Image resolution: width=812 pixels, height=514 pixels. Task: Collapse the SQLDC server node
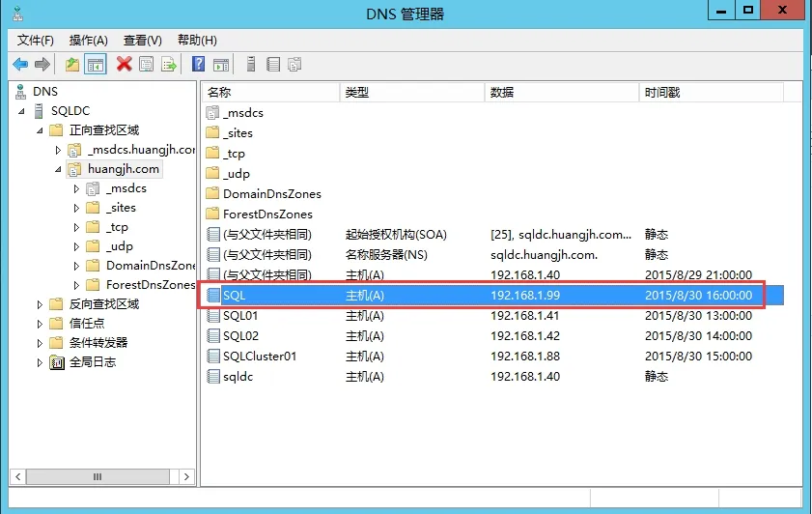pos(21,111)
